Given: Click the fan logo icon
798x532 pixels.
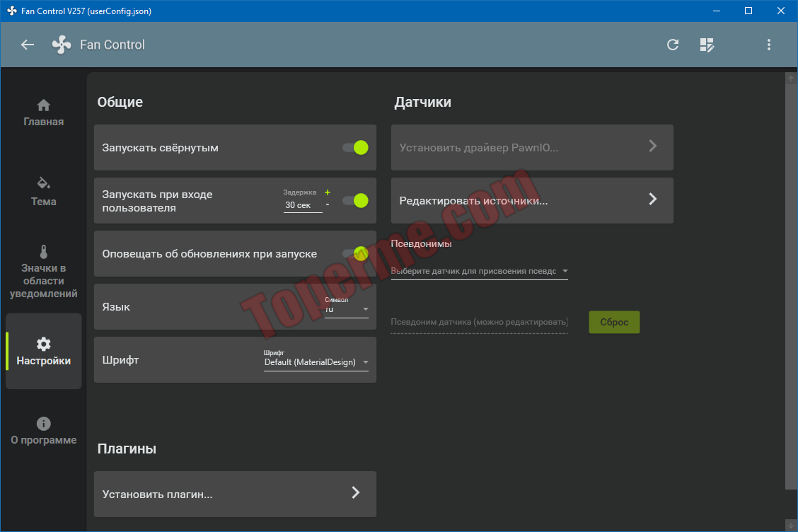Looking at the screenshot, I should [62, 45].
